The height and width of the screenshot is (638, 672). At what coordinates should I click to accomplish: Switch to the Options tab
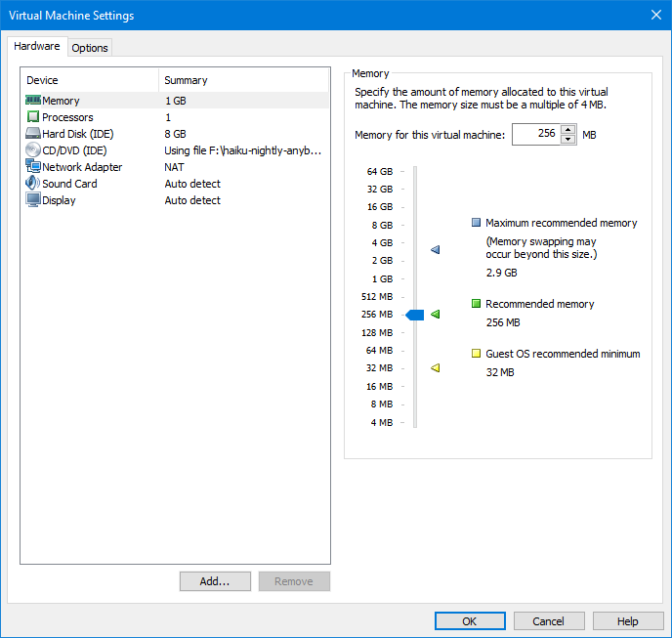[x=90, y=48]
